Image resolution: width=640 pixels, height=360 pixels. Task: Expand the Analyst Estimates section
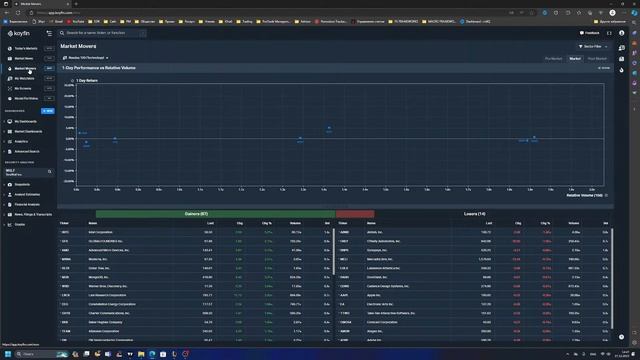[27, 194]
